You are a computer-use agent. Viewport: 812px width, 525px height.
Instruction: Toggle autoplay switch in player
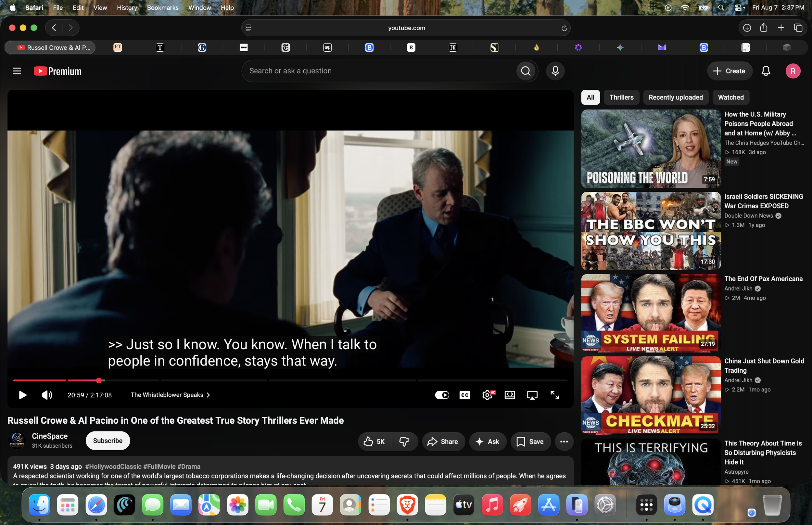point(442,395)
